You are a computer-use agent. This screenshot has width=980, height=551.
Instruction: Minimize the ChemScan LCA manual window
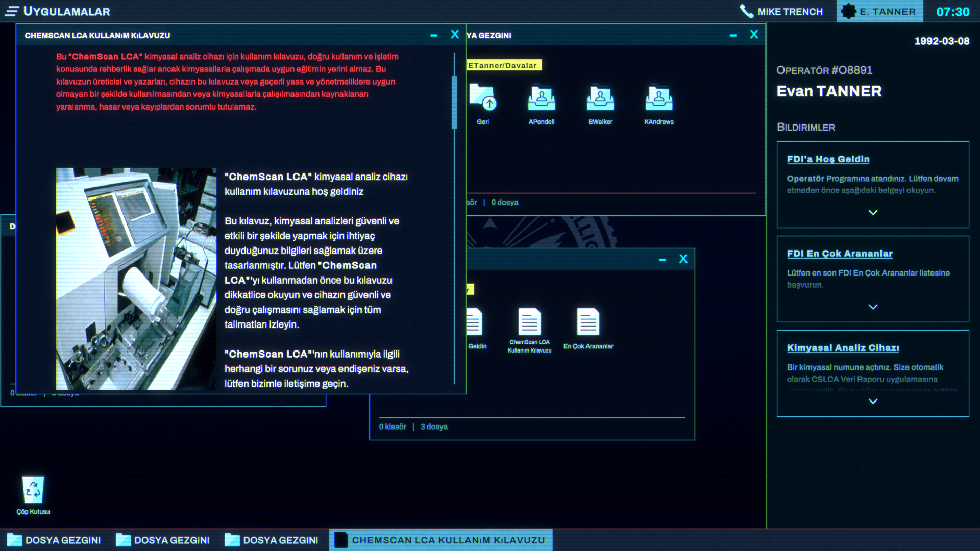434,35
